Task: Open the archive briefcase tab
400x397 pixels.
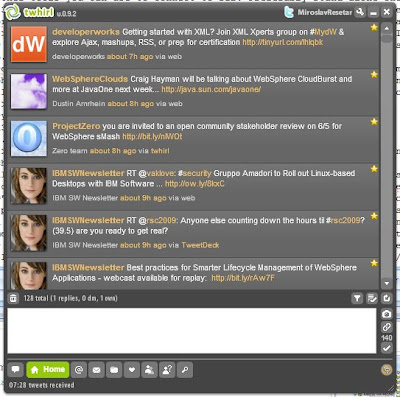Action: (x=114, y=370)
